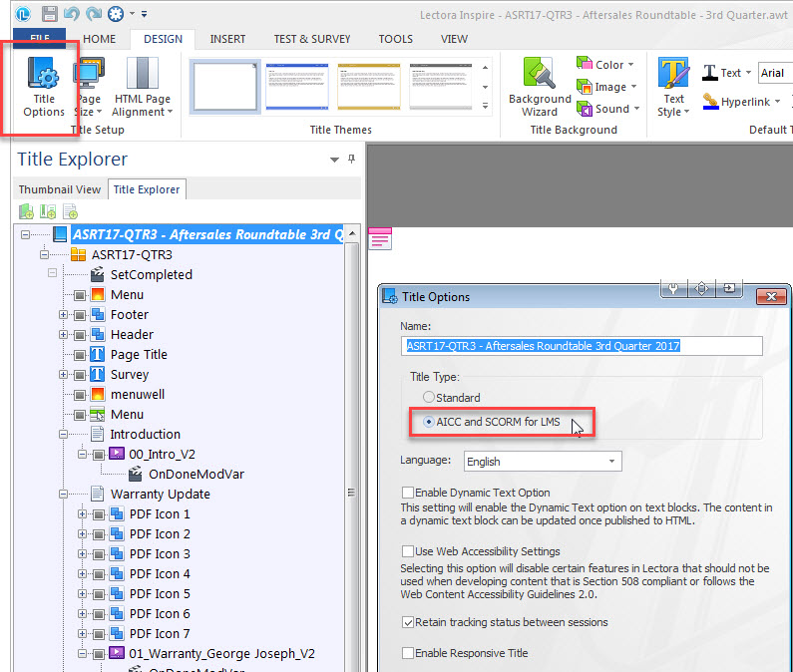Click Title Explorer scrollbar up arrow
Image resolution: width=793 pixels, height=672 pixels.
[x=352, y=233]
